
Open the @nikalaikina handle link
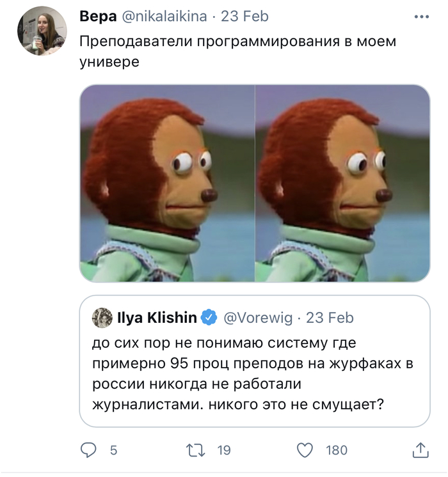coord(164,17)
